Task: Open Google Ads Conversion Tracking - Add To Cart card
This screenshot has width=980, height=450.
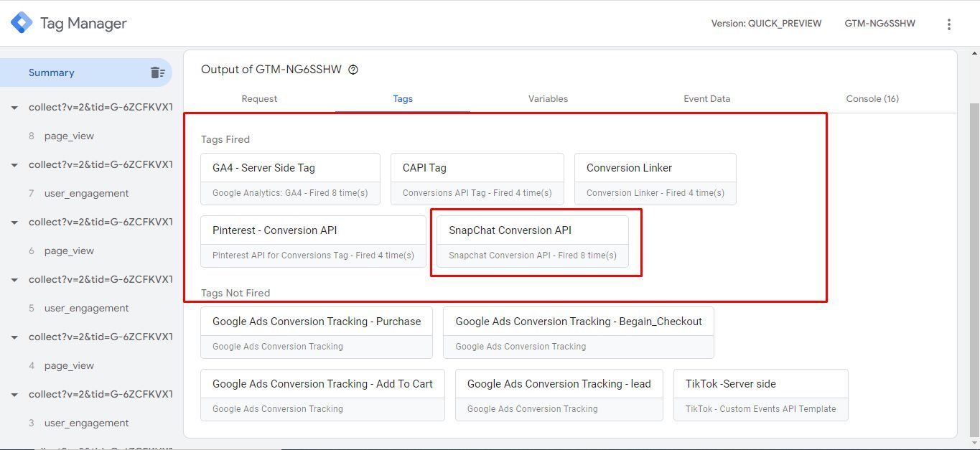Action: pyautogui.click(x=322, y=395)
